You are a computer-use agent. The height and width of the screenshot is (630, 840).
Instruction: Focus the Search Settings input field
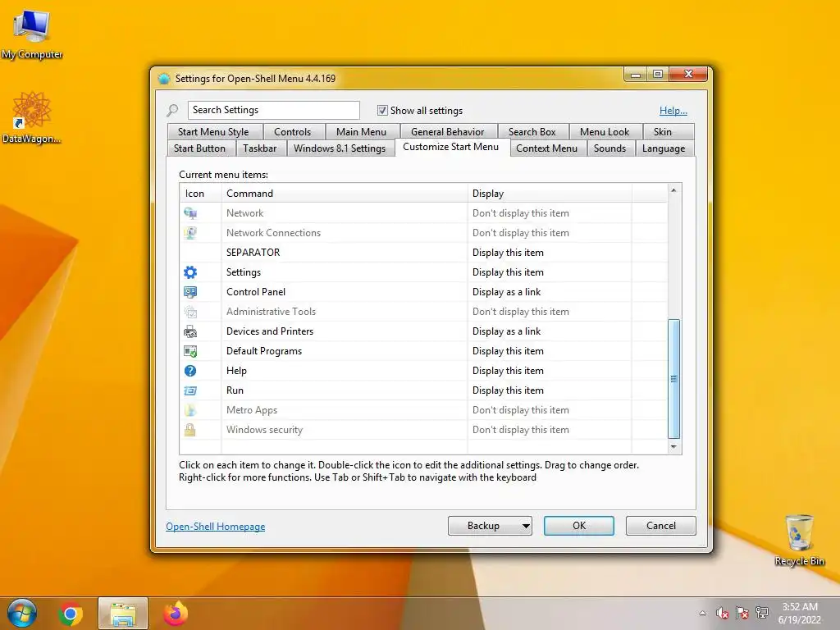[x=274, y=111]
